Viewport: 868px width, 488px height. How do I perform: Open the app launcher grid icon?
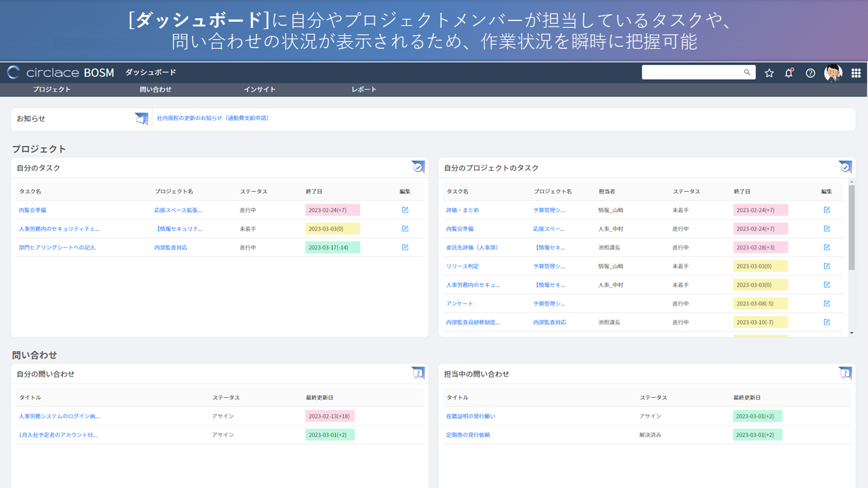[x=856, y=73]
